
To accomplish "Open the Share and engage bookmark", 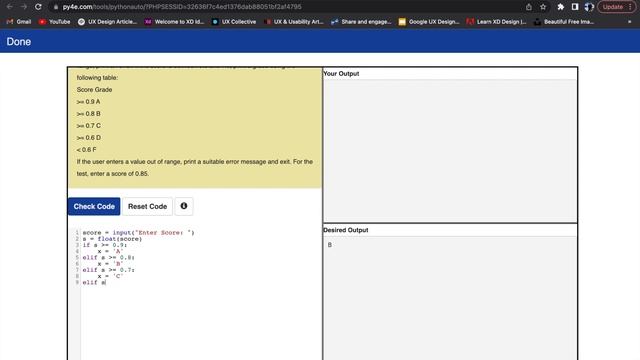I will (x=361, y=22).
